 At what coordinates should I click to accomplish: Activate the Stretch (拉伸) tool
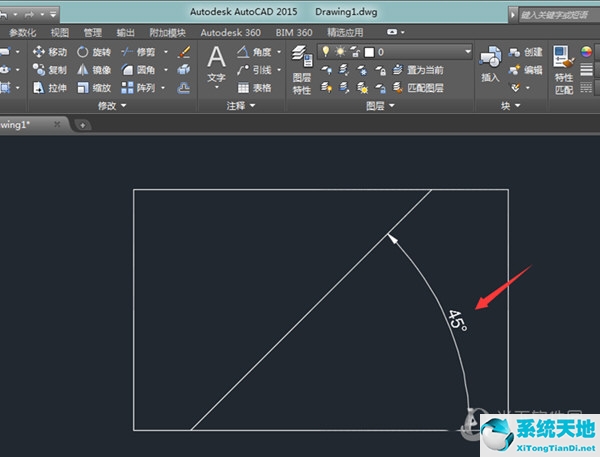(x=49, y=88)
